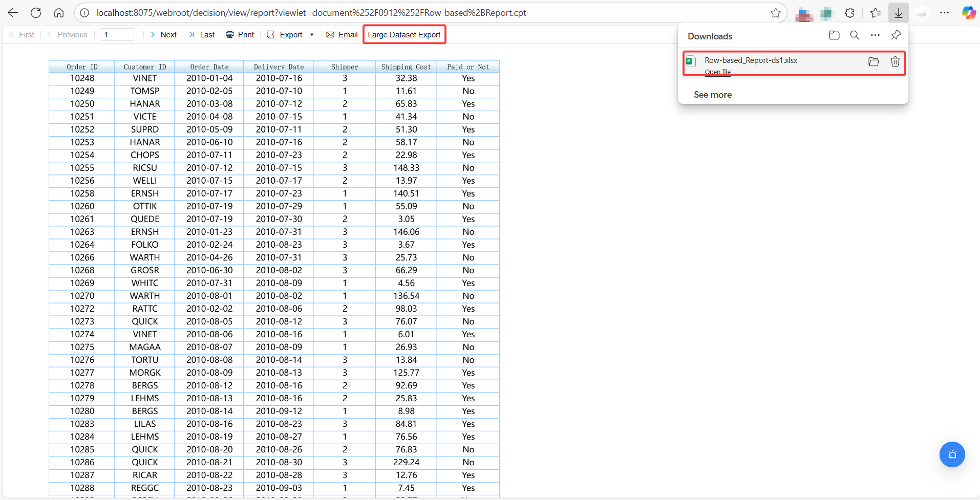
Task: Open the browser extensions puzzle icon
Action: (850, 13)
